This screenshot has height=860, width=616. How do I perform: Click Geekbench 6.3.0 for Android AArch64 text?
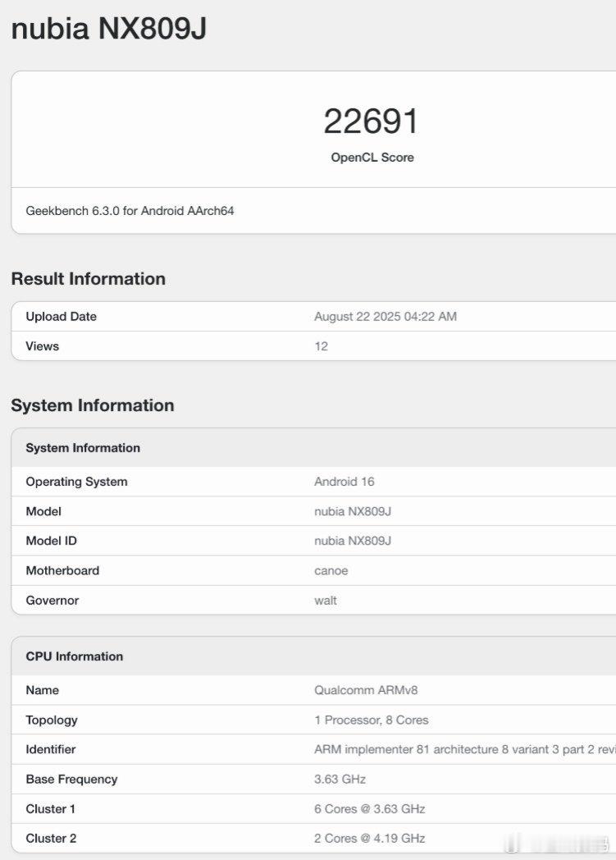pyautogui.click(x=130, y=211)
